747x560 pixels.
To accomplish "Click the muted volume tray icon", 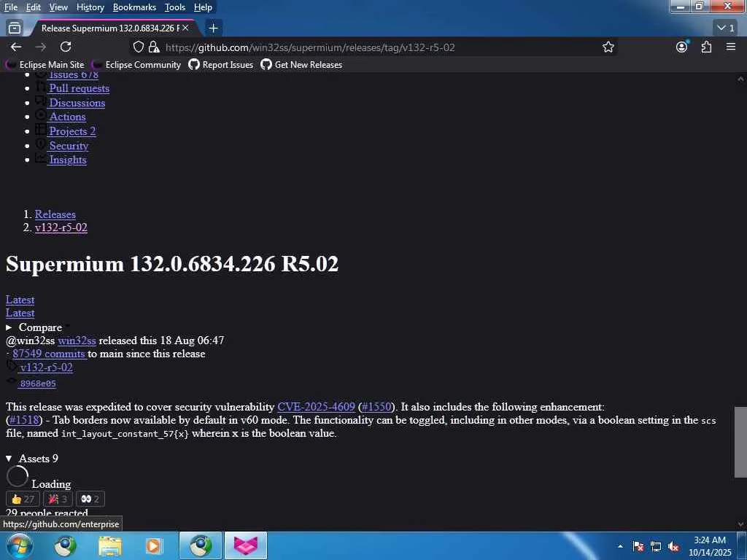I will [x=673, y=547].
